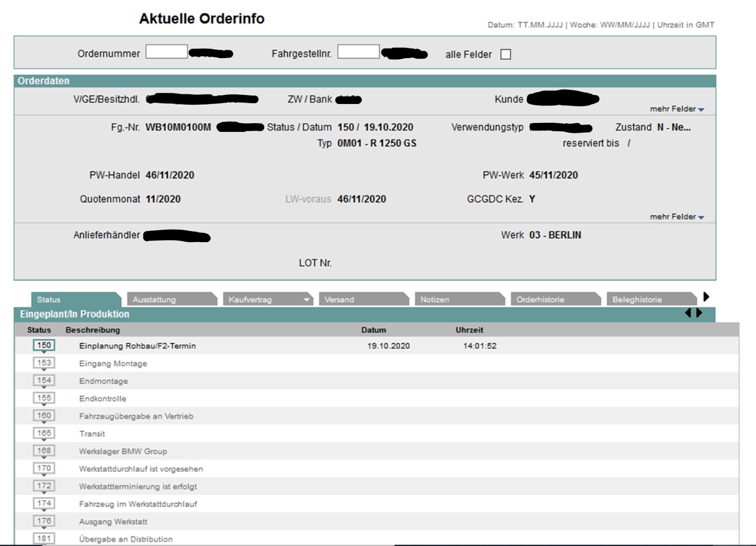
Task: Click status code 174 box
Action: click(x=44, y=503)
